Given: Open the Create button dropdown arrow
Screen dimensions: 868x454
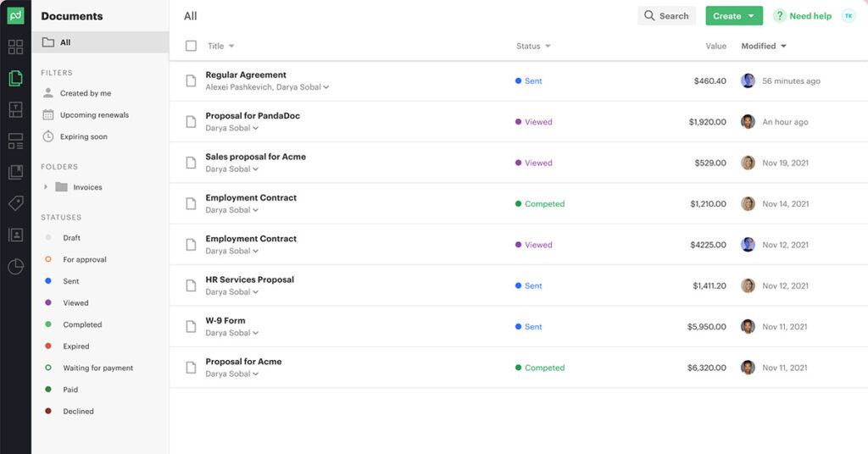Looking at the screenshot, I should (x=751, y=16).
